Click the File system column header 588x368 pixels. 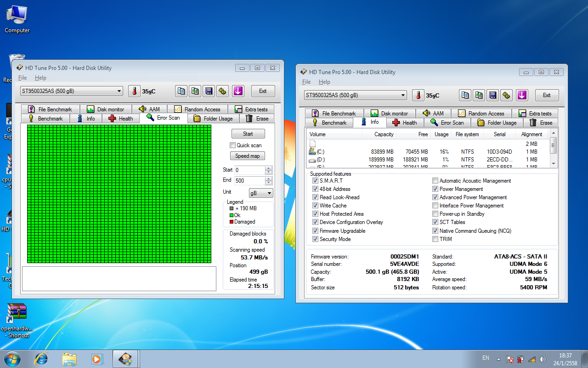467,134
